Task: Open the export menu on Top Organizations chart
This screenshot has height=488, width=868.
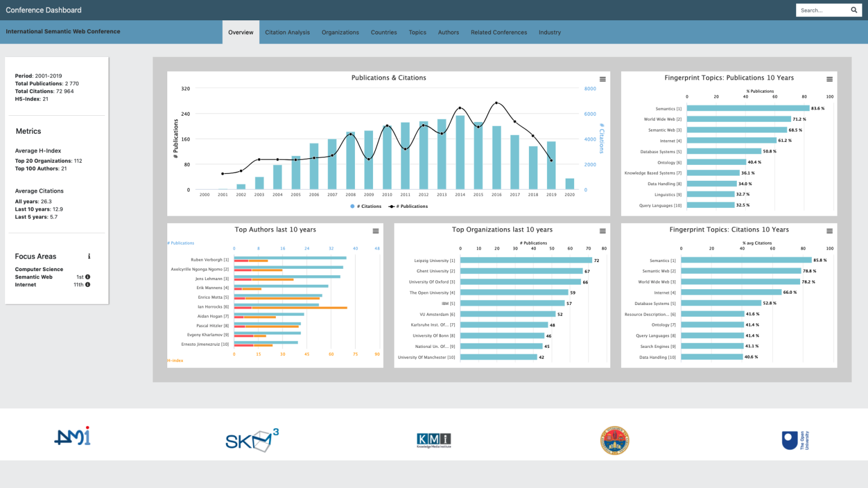Action: pos(602,231)
